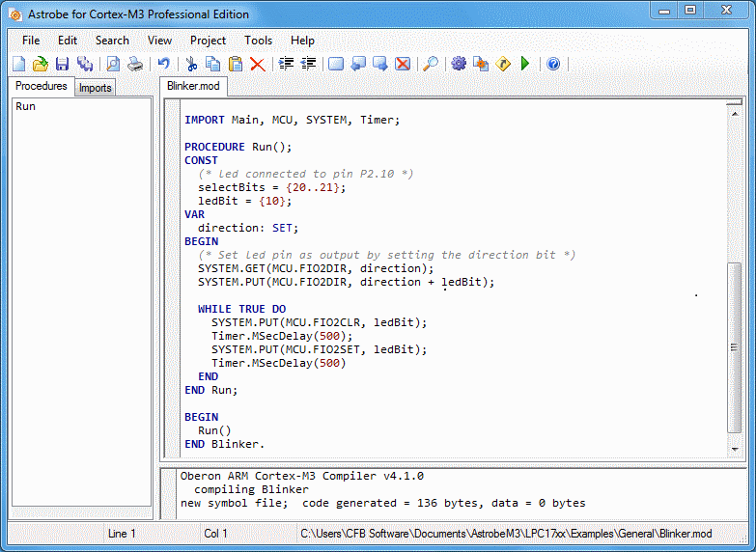756x552 pixels.
Task: Open the Help menu
Action: click(302, 41)
